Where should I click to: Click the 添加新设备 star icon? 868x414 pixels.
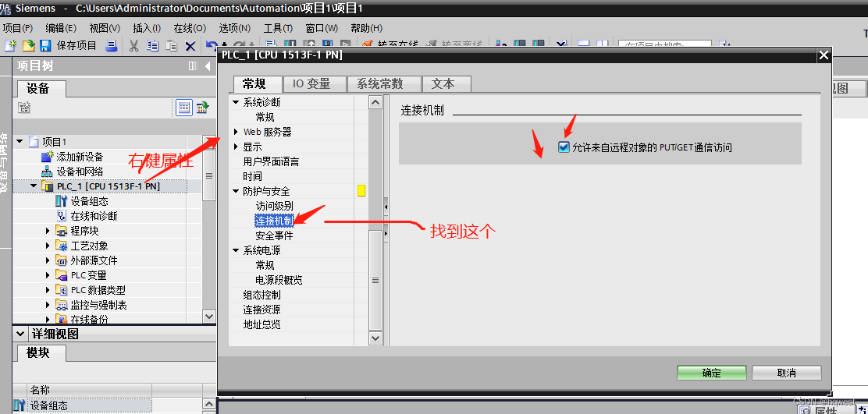coord(48,157)
